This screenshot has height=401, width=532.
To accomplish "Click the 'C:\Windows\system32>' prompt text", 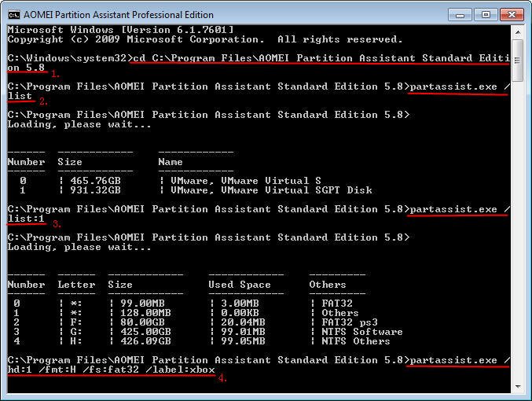I will (70, 58).
